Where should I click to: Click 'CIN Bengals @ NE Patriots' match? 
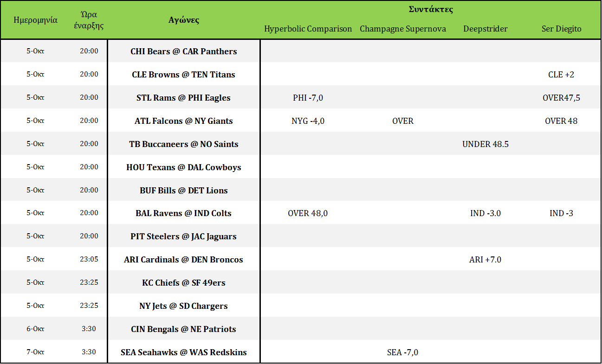point(184,329)
